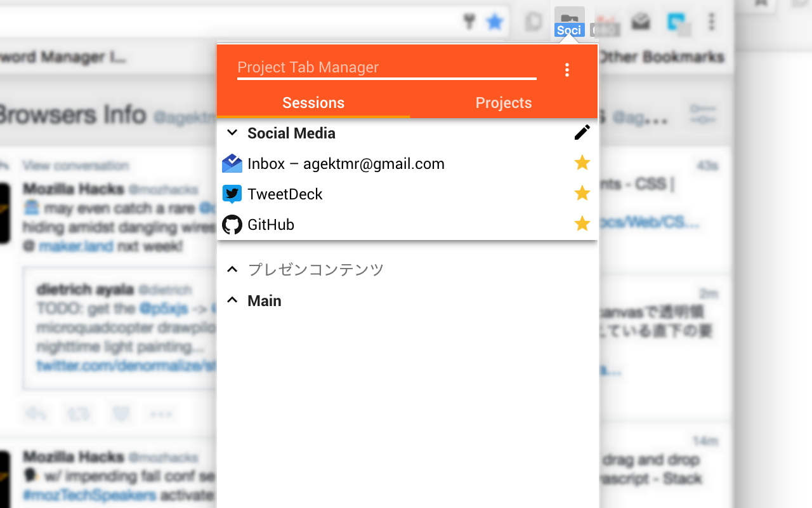Open Inbox – agektmr@gmail.com entry
Image resolution: width=812 pixels, height=508 pixels.
coord(407,164)
